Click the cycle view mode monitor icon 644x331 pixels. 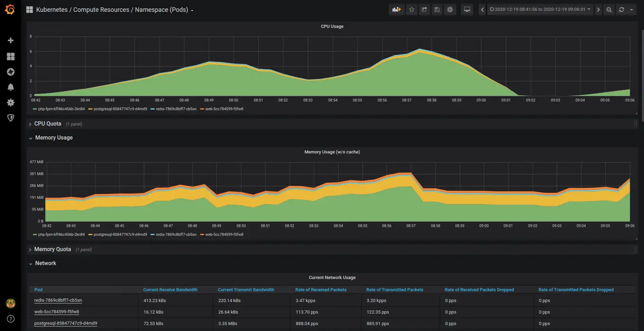tap(467, 9)
